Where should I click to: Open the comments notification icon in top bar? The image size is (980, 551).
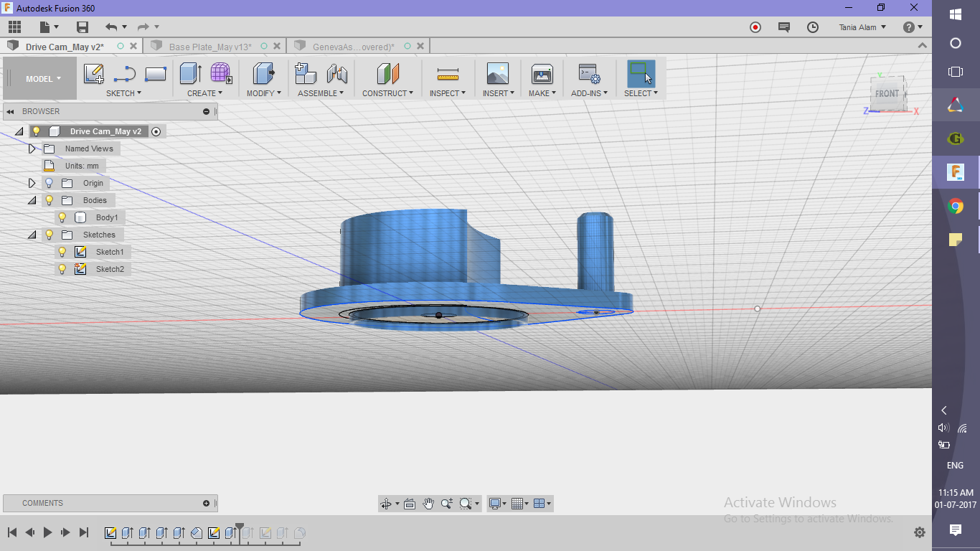pyautogui.click(x=784, y=27)
